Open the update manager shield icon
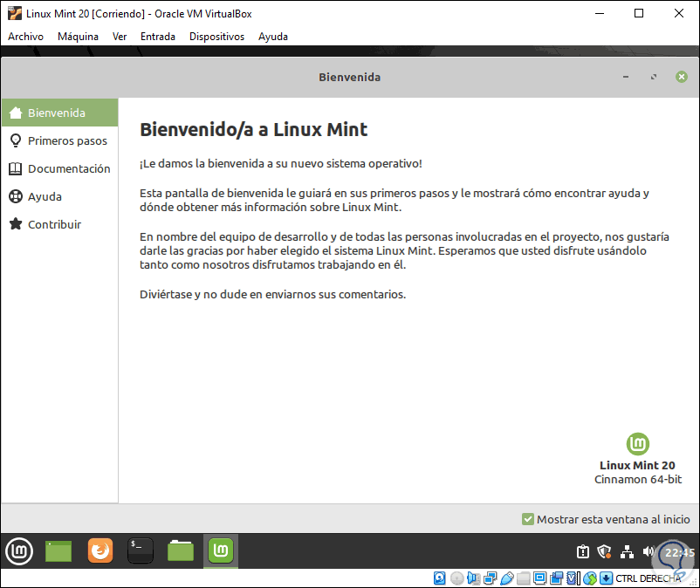 coord(605,552)
